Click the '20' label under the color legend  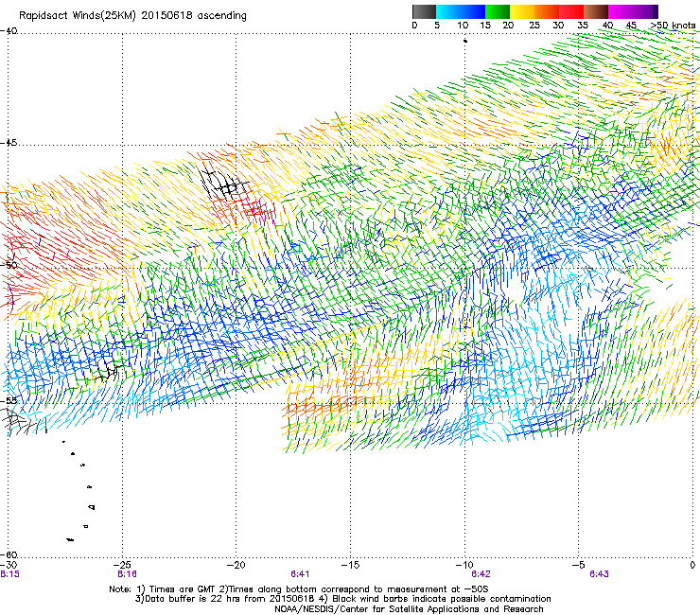[508, 26]
